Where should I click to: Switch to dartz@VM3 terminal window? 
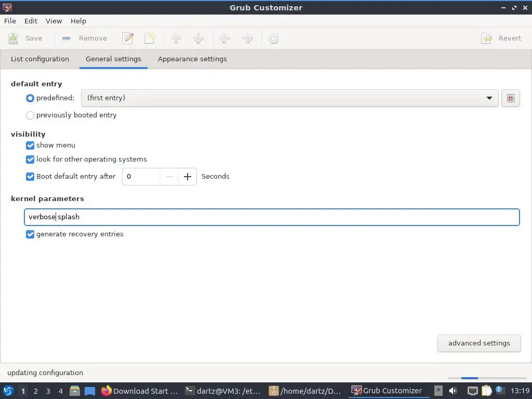click(223, 391)
